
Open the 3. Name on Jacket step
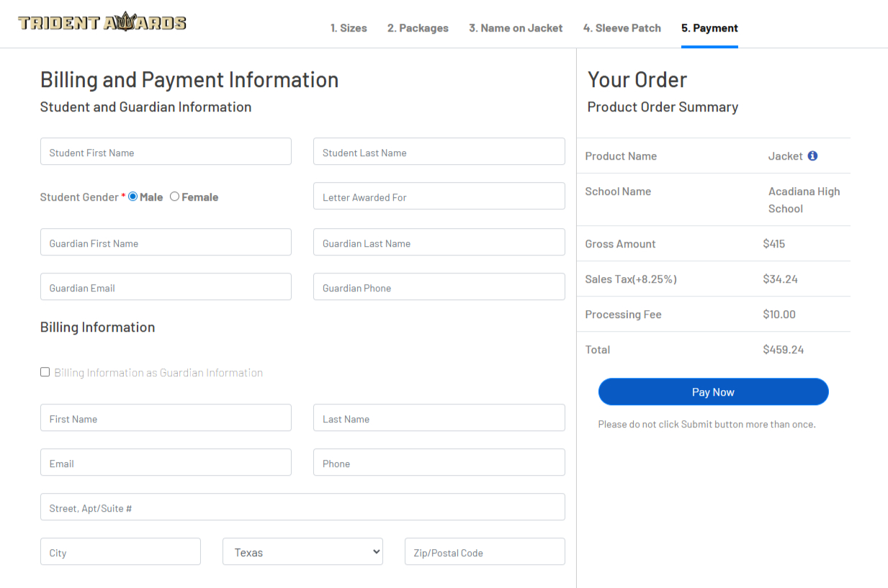point(516,28)
